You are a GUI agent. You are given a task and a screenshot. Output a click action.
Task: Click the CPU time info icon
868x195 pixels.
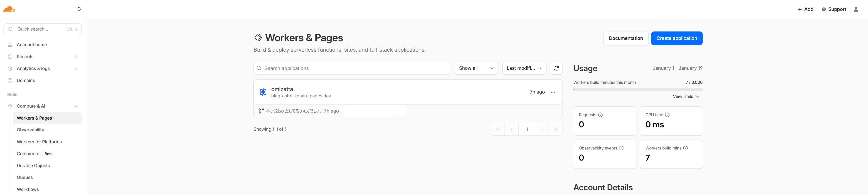[x=667, y=115]
